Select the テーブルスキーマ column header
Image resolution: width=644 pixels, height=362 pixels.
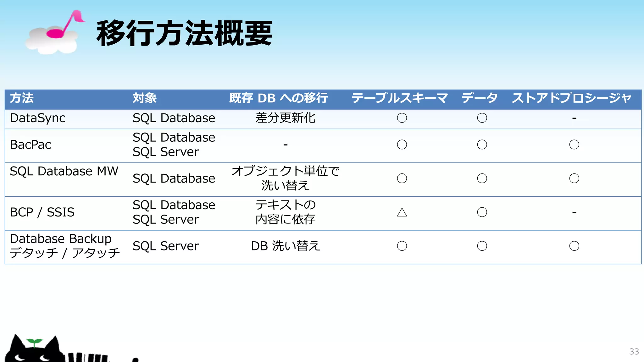click(400, 98)
